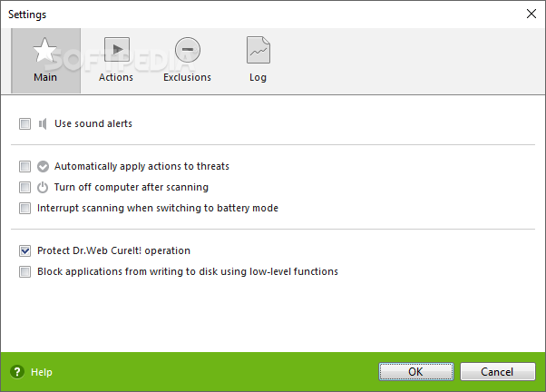Image resolution: width=546 pixels, height=392 pixels.
Task: Click the 'Protect Dr.Web CureIt! operation' label
Action: pos(113,250)
